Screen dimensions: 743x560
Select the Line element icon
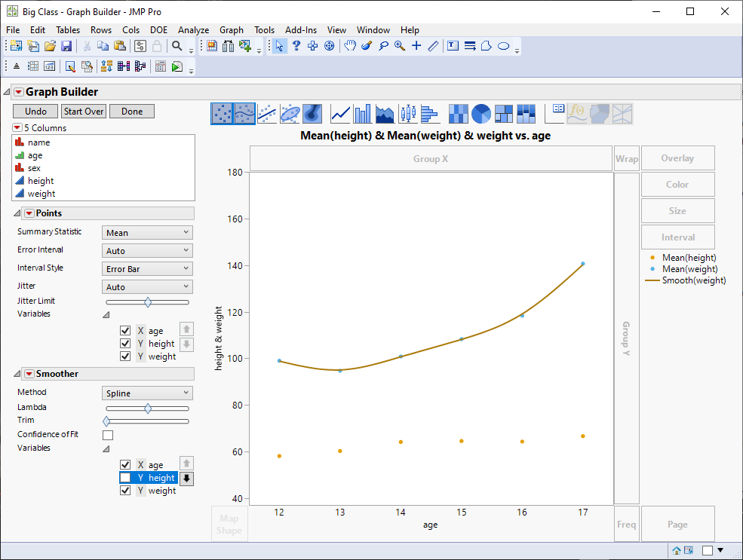point(339,113)
